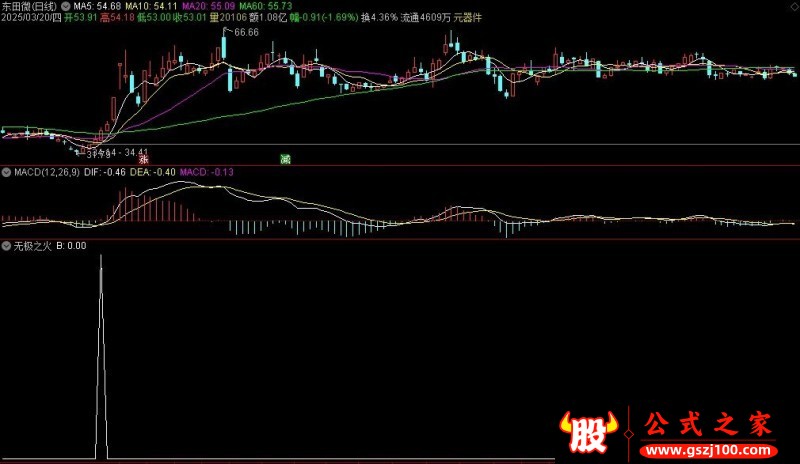The width and height of the screenshot is (800, 464).
Task: Click the 东田微(日线) chart title
Action: coord(29,7)
